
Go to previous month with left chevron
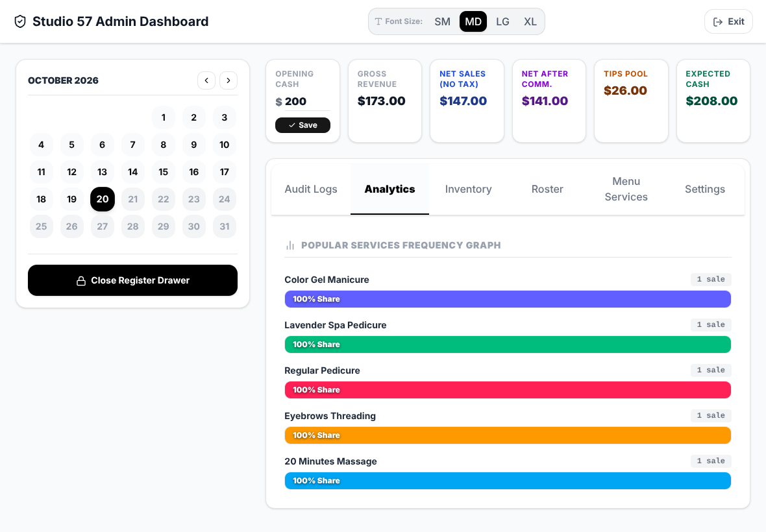pyautogui.click(x=206, y=80)
